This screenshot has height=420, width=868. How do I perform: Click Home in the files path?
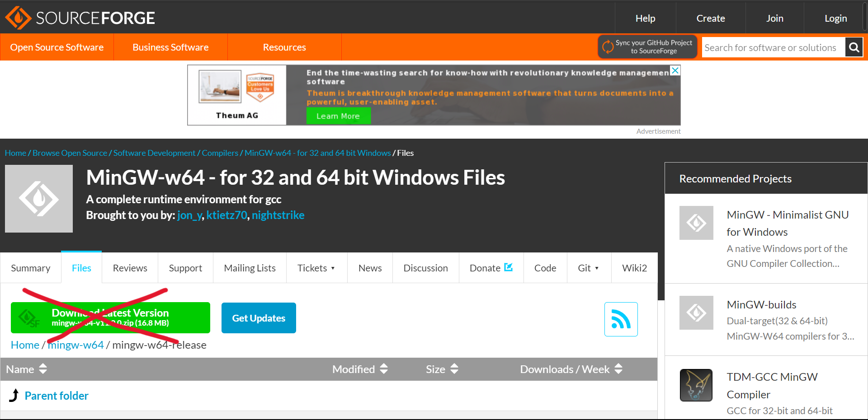tap(25, 345)
